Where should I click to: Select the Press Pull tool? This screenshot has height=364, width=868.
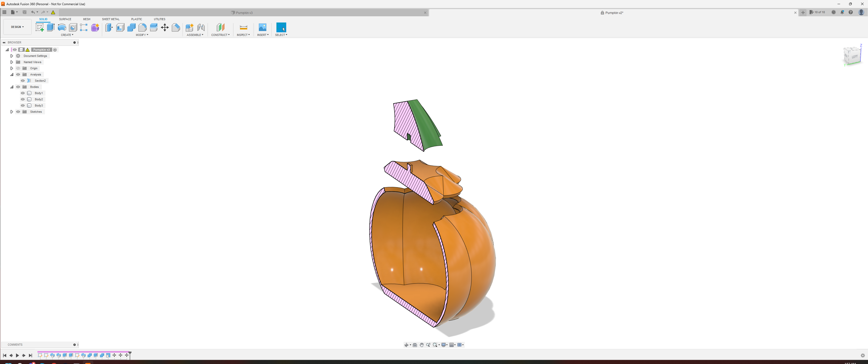(x=109, y=27)
